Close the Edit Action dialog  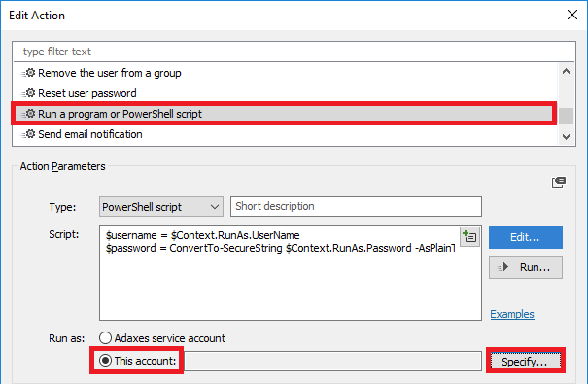pyautogui.click(x=572, y=15)
